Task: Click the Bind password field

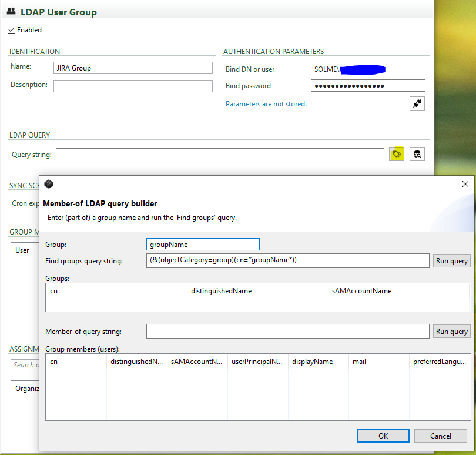Action: [x=367, y=86]
